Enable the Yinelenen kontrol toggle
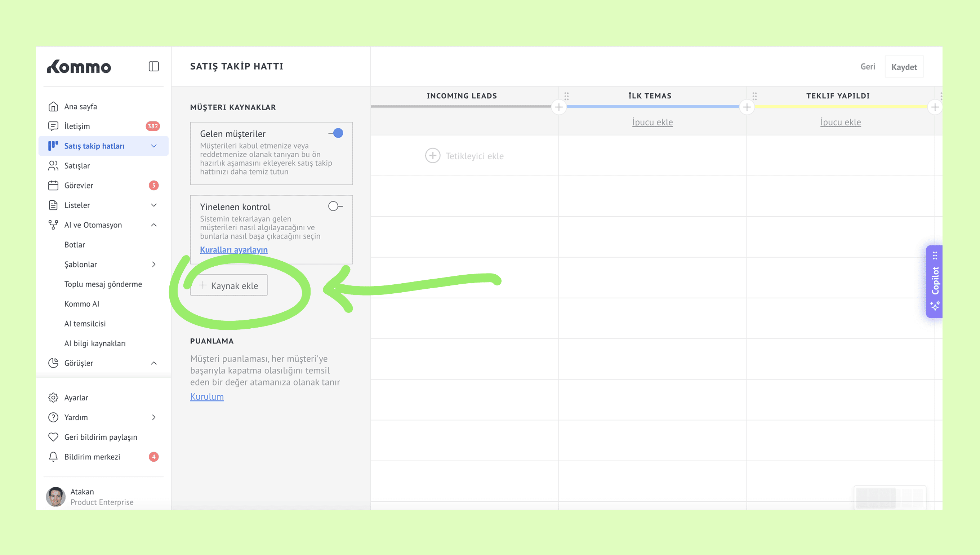The image size is (980, 555). pyautogui.click(x=335, y=206)
